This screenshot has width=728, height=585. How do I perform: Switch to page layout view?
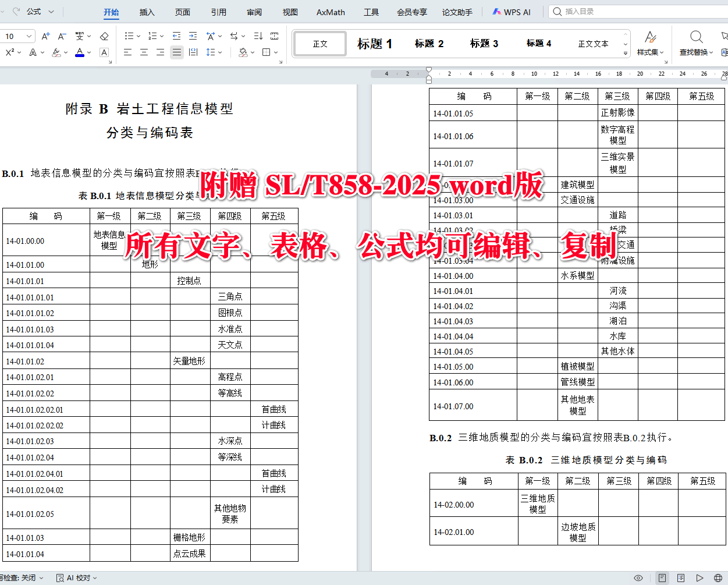coord(662,578)
